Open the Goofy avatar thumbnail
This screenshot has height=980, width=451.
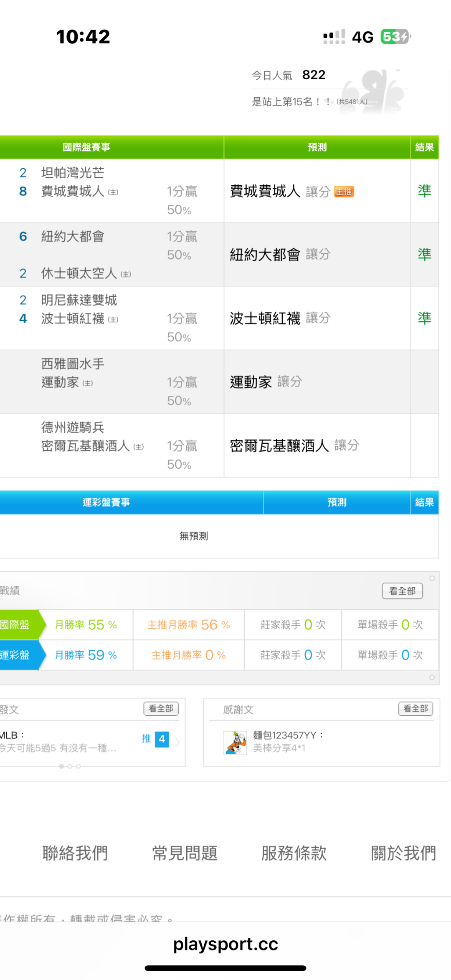(x=235, y=742)
